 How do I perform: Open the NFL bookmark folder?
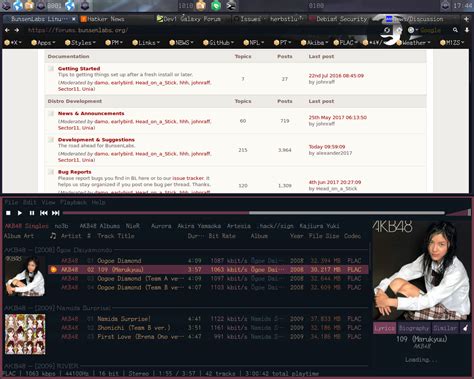click(x=254, y=43)
